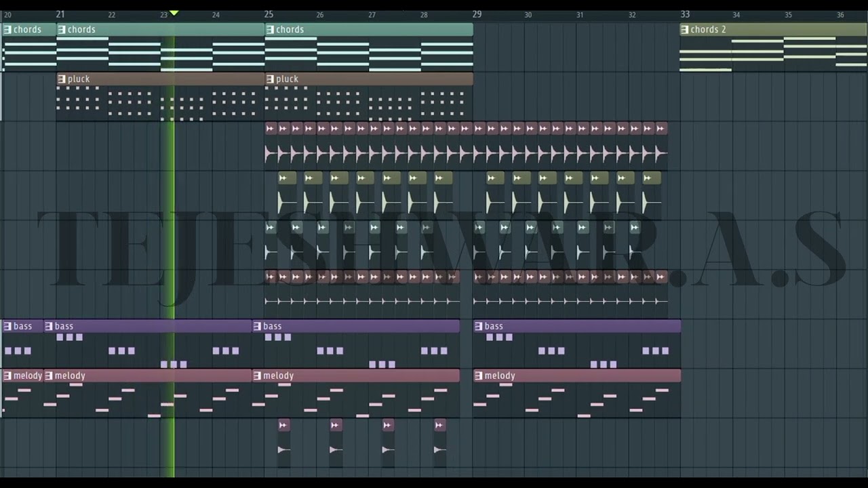Click waveform of bottom track clip after bar 26
868x488 pixels.
(335, 449)
